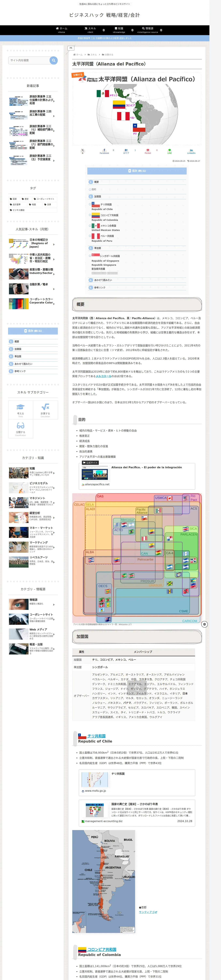221x980 pixels.
Task: Share on Facebook icon
Action: pos(104,151)
